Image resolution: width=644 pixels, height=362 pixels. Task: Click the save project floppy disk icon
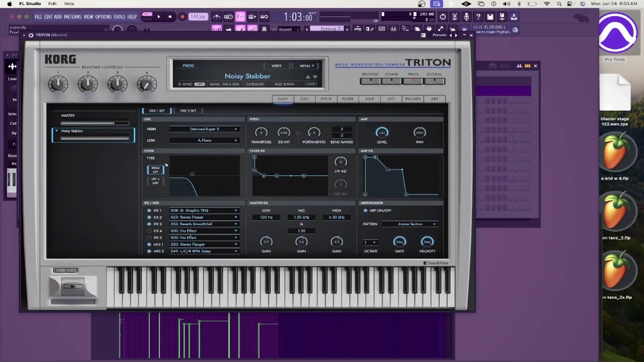[x=490, y=17]
